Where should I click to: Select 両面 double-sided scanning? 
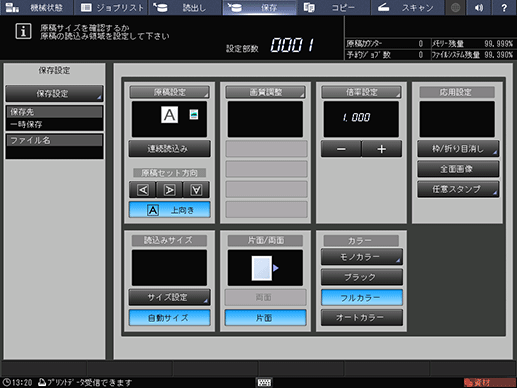click(x=265, y=297)
